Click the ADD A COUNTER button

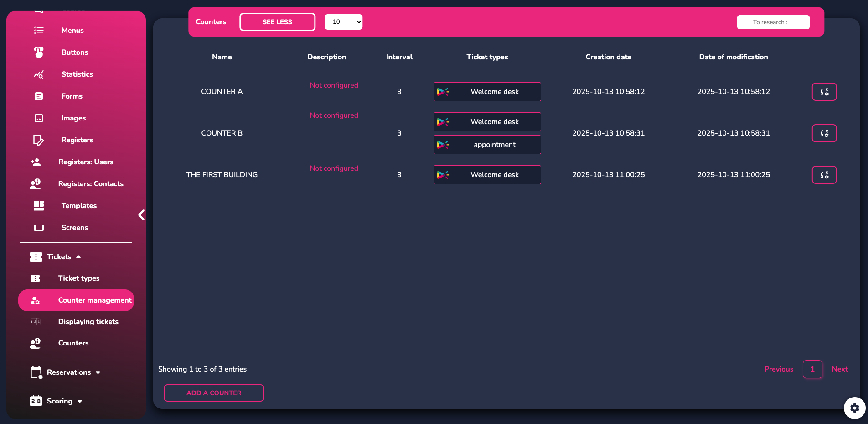pos(214,393)
